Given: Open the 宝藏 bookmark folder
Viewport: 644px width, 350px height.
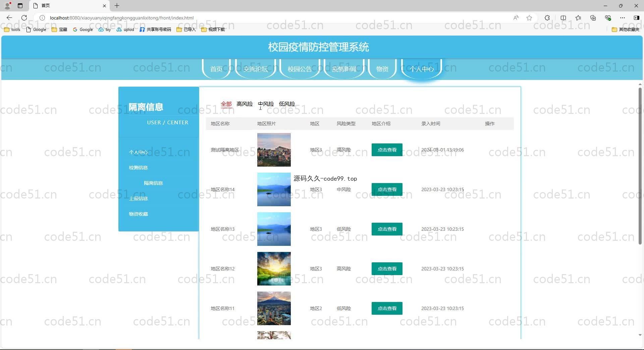Looking at the screenshot, I should [59, 30].
